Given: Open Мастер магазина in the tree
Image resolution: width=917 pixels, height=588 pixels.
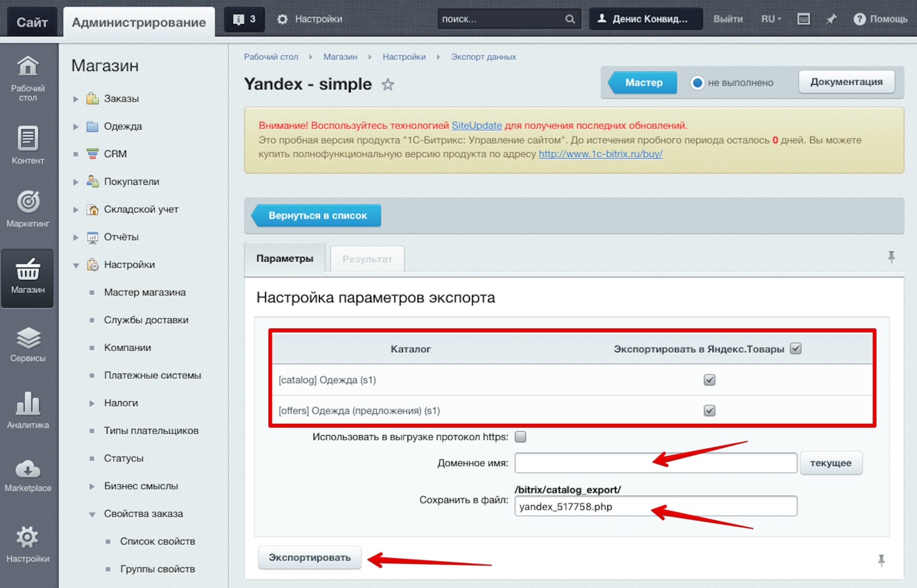Looking at the screenshot, I should (145, 292).
